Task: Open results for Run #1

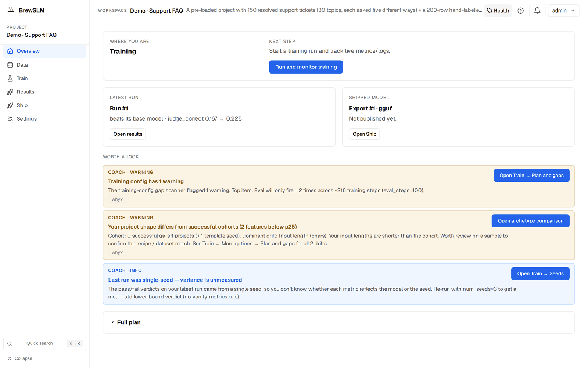Action: pyautogui.click(x=128, y=134)
